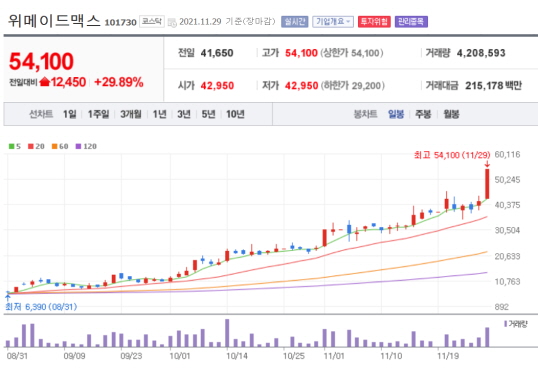Select the 일봉 daily candle chart
Screen dimensions: 538x375
point(396,114)
